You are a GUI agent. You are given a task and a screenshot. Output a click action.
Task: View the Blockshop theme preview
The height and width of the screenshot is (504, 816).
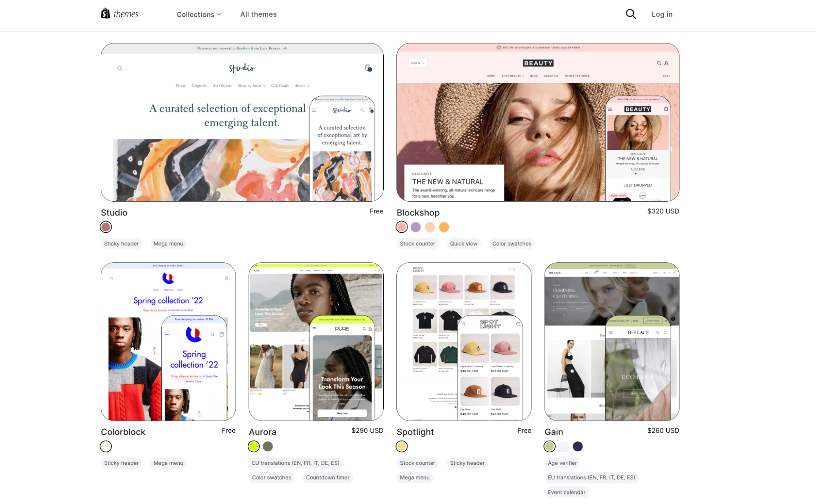(538, 122)
